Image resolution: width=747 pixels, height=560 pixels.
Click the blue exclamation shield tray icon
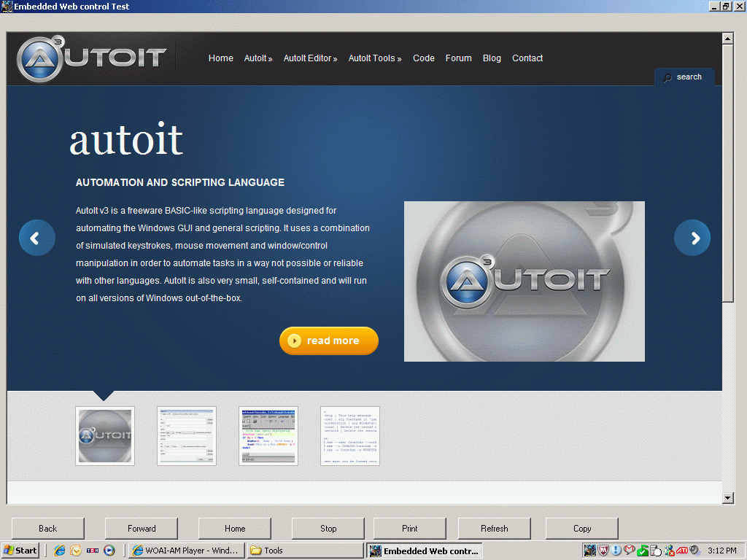pos(616,551)
